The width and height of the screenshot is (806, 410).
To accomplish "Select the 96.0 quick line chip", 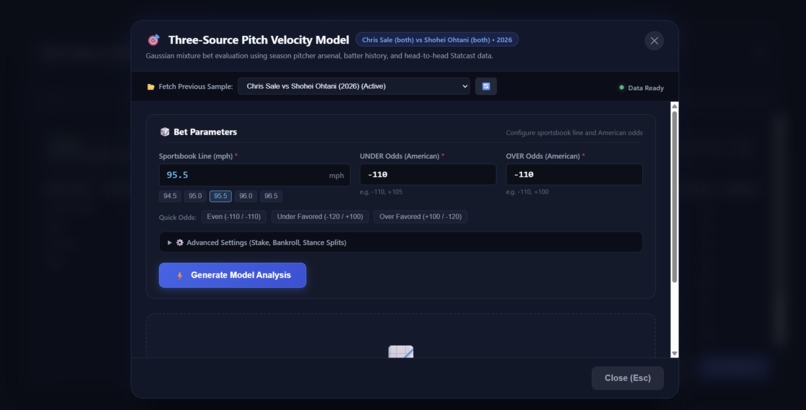I will [246, 196].
